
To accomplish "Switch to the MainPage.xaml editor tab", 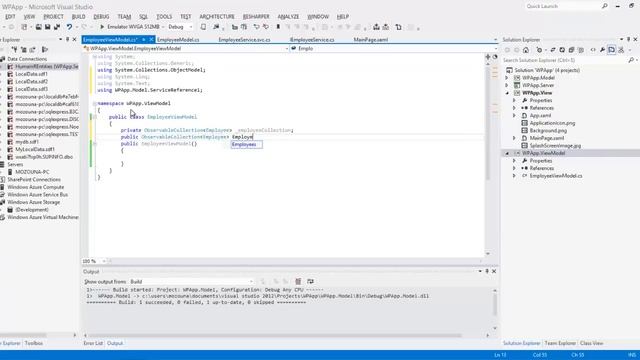I will click(371, 40).
